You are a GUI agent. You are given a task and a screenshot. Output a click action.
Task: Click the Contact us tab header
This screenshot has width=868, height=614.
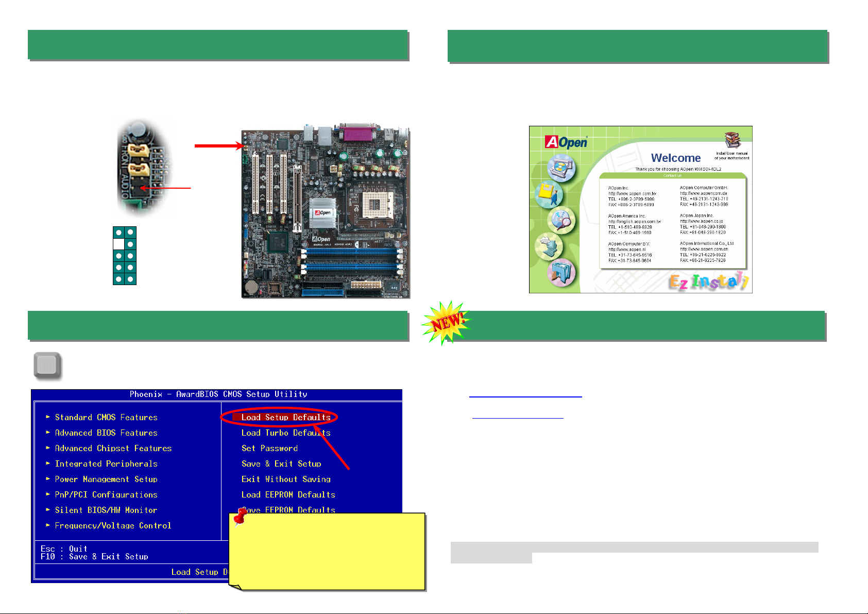(672, 176)
